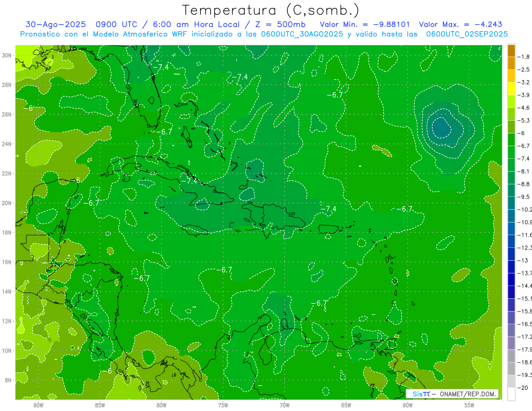Click the "-15.1" legend label

click(525, 298)
